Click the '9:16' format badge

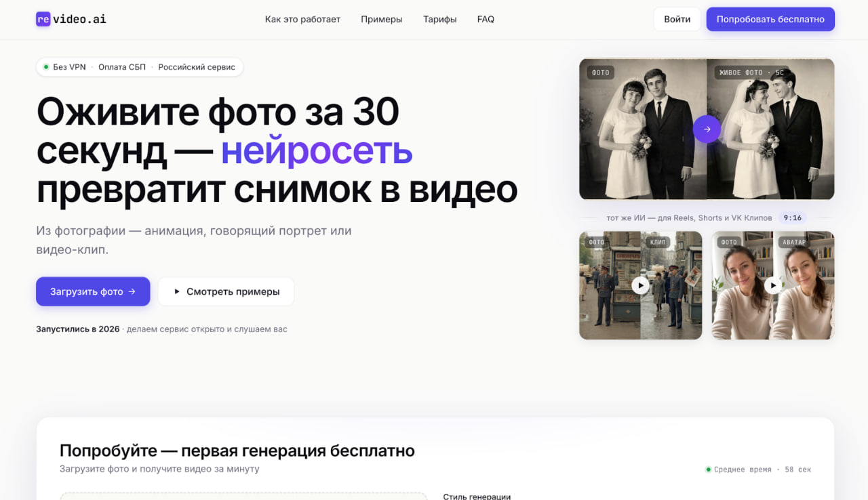point(792,217)
